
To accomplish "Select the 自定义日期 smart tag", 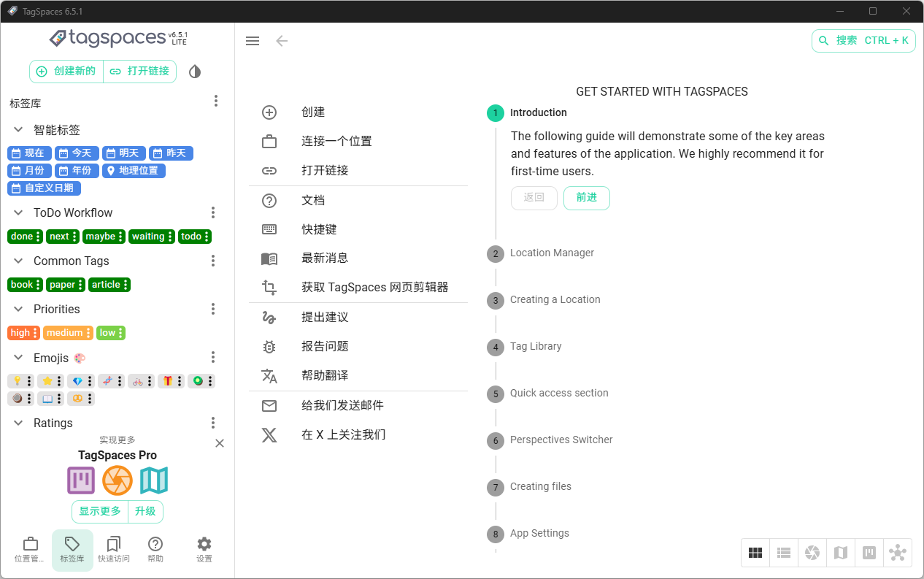I will (44, 188).
